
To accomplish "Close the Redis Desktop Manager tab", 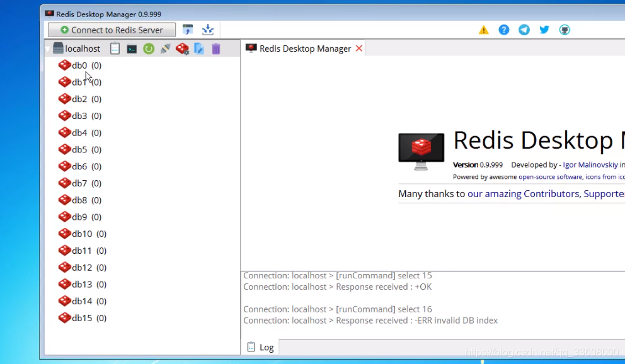I will pos(359,48).
